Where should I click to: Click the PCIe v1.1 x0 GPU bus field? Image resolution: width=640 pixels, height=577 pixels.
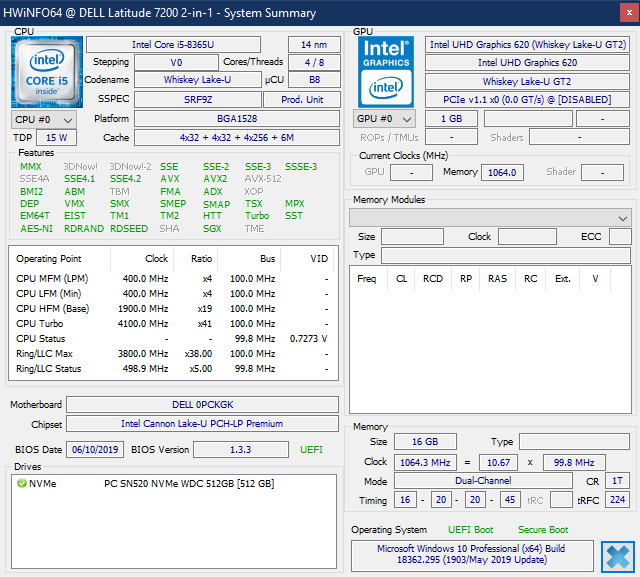click(x=527, y=99)
